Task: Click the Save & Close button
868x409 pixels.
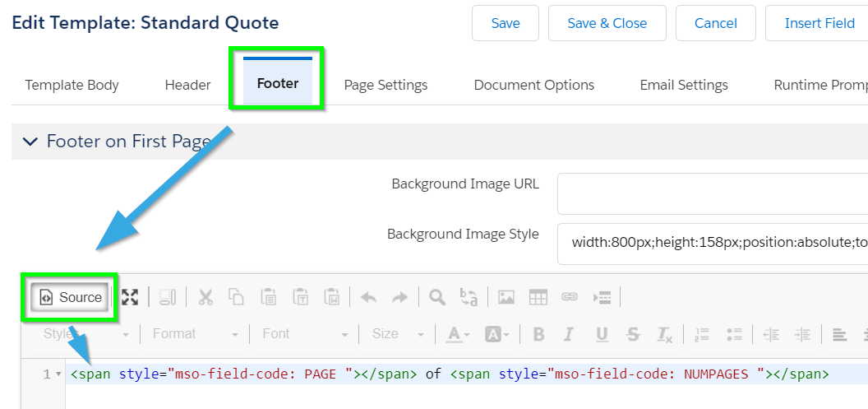Action: (607, 23)
